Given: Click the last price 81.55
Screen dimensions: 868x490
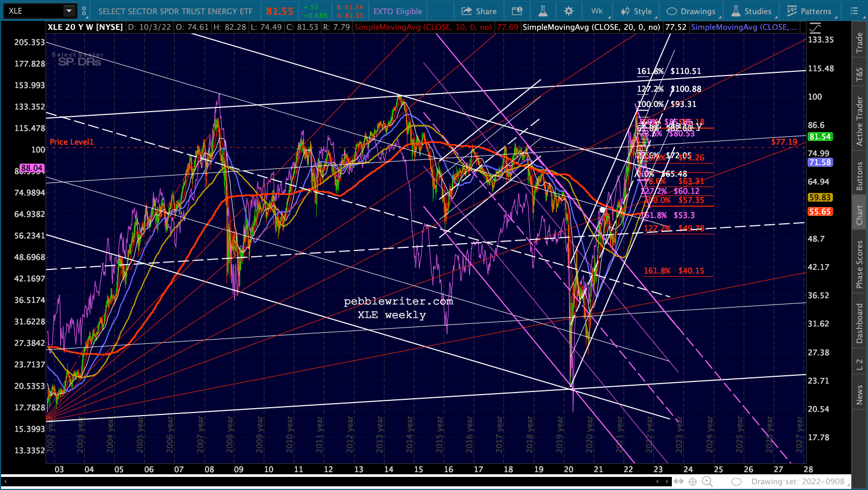Looking at the screenshot, I should click(280, 11).
